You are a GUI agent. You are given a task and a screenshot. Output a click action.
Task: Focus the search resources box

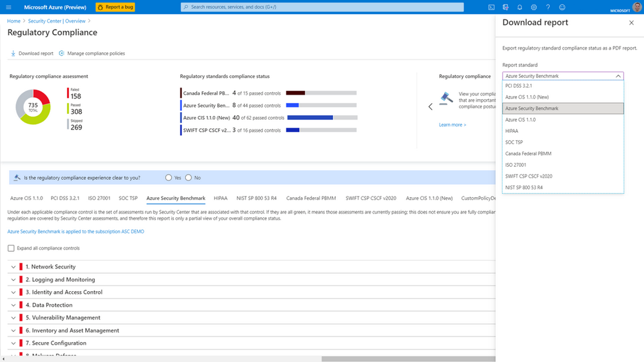322,7
